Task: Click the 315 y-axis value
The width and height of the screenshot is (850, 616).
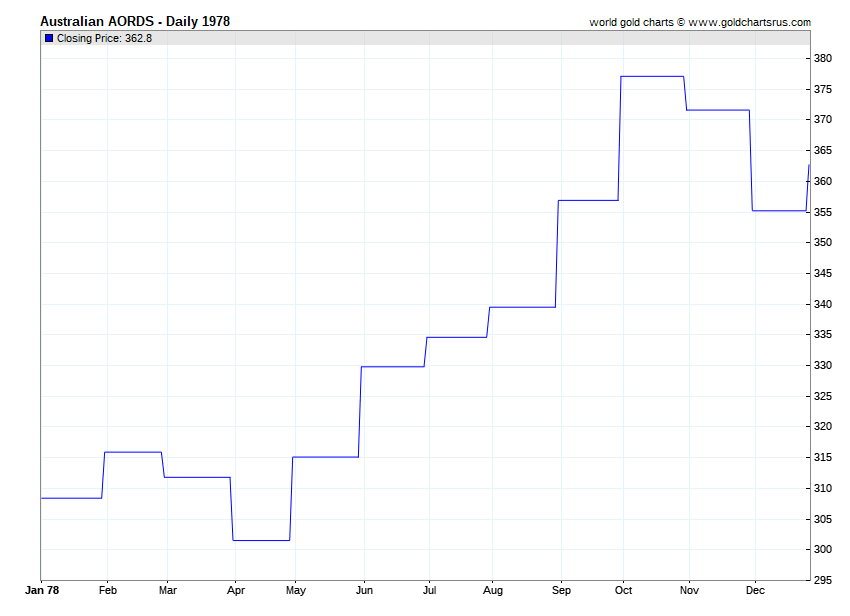Action: point(823,458)
